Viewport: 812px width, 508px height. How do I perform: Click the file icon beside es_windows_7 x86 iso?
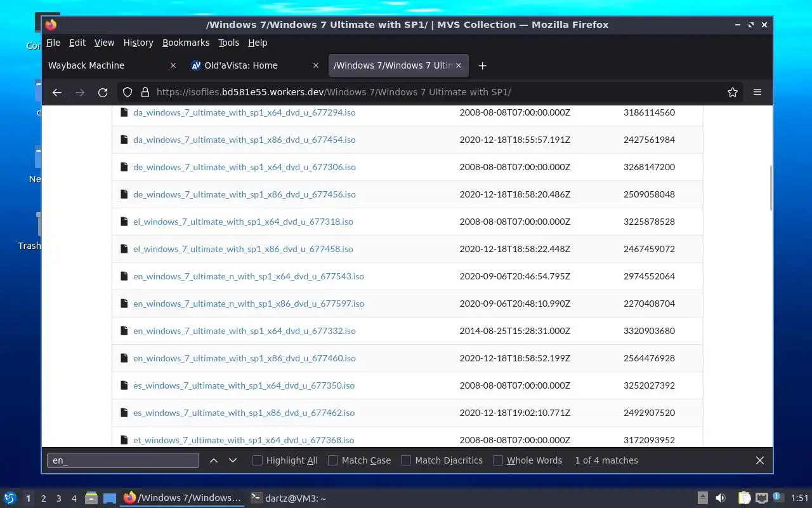[124, 413]
